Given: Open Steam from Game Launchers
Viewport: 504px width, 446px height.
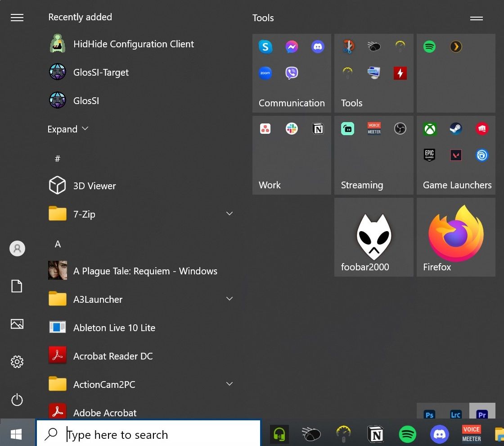Looking at the screenshot, I should pyautogui.click(x=456, y=128).
